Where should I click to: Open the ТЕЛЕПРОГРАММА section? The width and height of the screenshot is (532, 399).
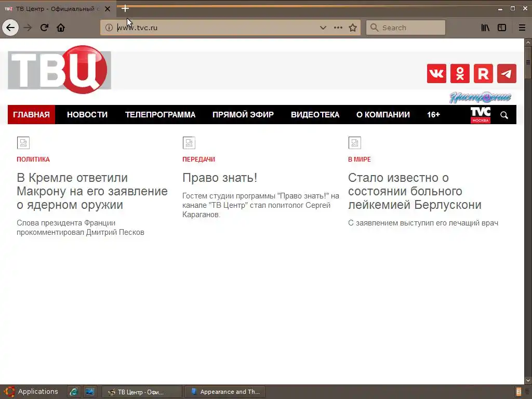click(160, 115)
